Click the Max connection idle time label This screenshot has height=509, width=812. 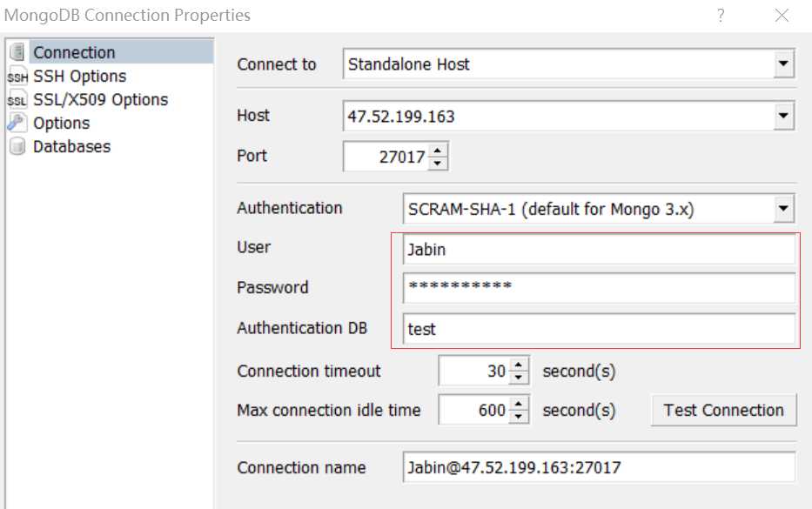329,410
